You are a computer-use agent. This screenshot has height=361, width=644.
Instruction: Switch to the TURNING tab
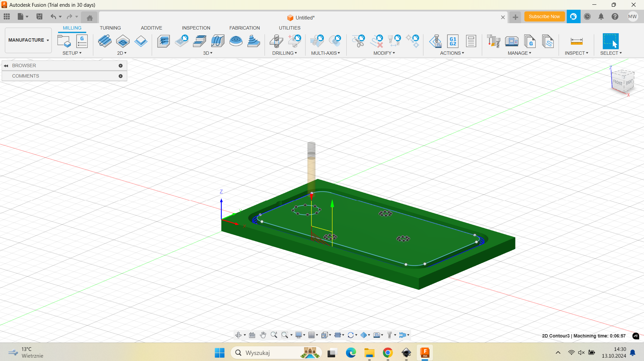(x=110, y=28)
